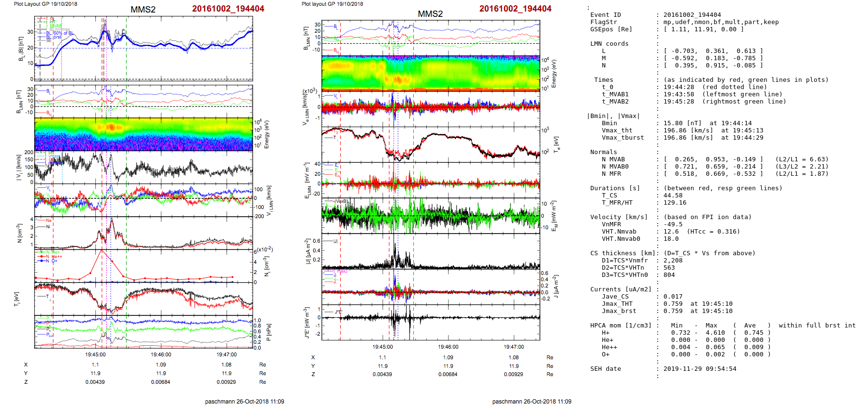Image resolution: width=868 pixels, height=405 pixels.
Task: Click the D3=TCS*VHTn0 label
Action: [x=625, y=275]
